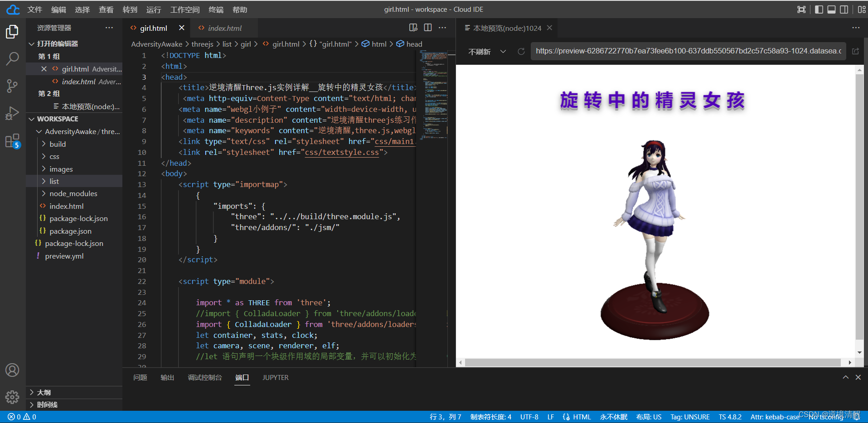
Task: Click the split editor right icon
Action: tap(427, 28)
